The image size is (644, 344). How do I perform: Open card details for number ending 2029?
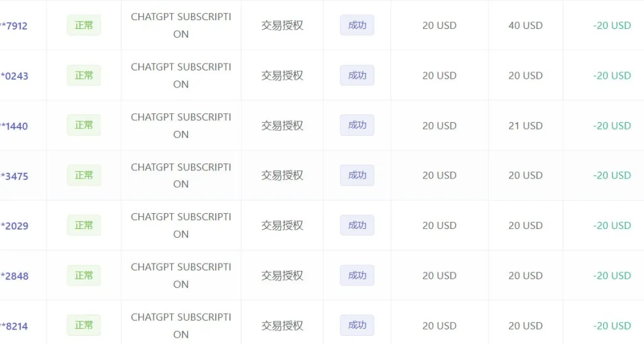(x=14, y=226)
